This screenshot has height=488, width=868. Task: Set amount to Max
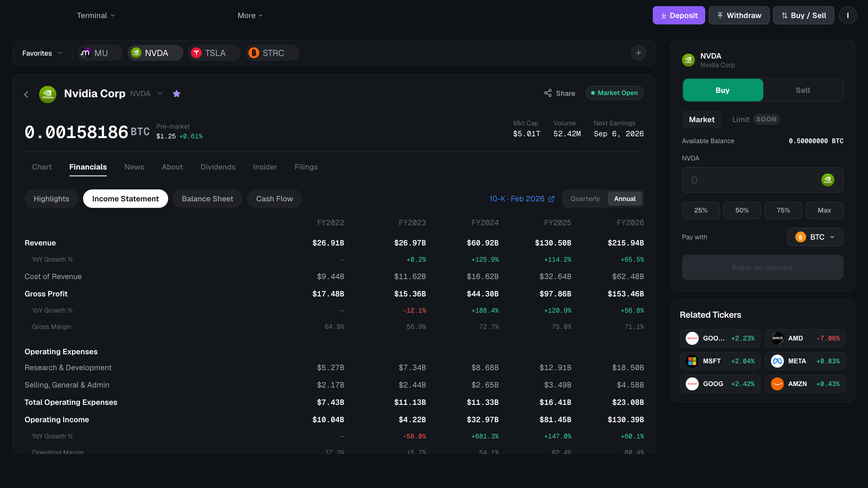[824, 210]
